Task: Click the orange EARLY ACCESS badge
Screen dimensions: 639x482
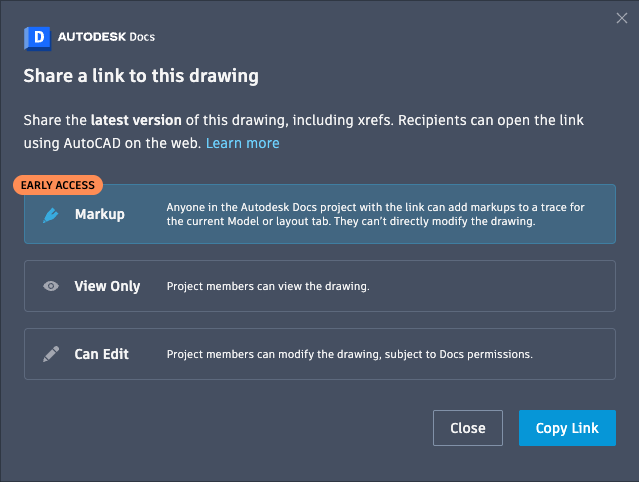Action: [58, 185]
